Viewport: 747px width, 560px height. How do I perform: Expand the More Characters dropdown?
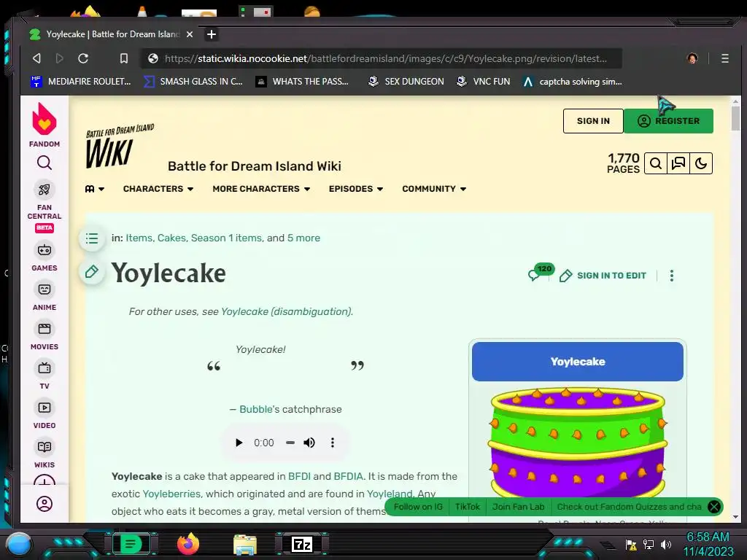pos(261,189)
